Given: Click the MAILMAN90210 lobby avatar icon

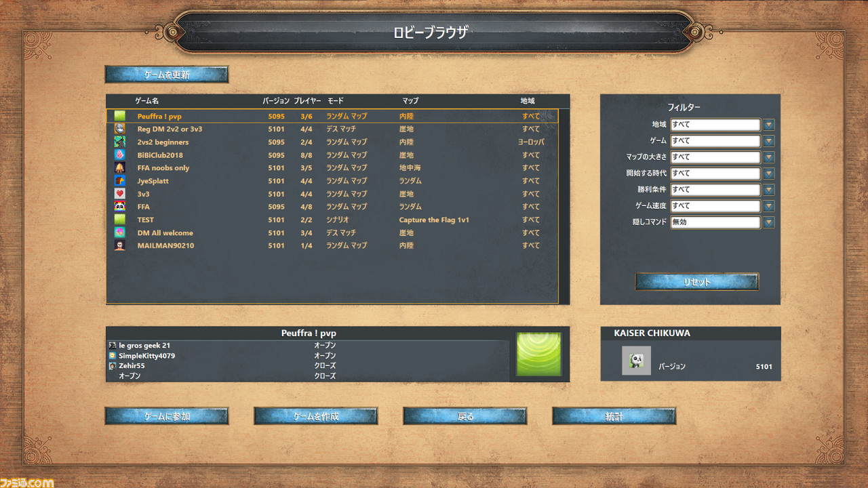Looking at the screenshot, I should [120, 245].
